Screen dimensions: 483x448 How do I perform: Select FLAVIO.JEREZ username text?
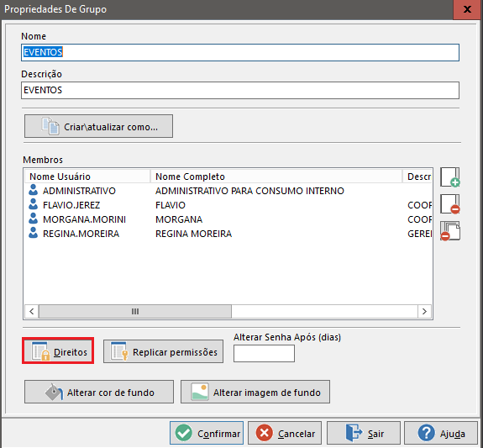click(x=71, y=205)
